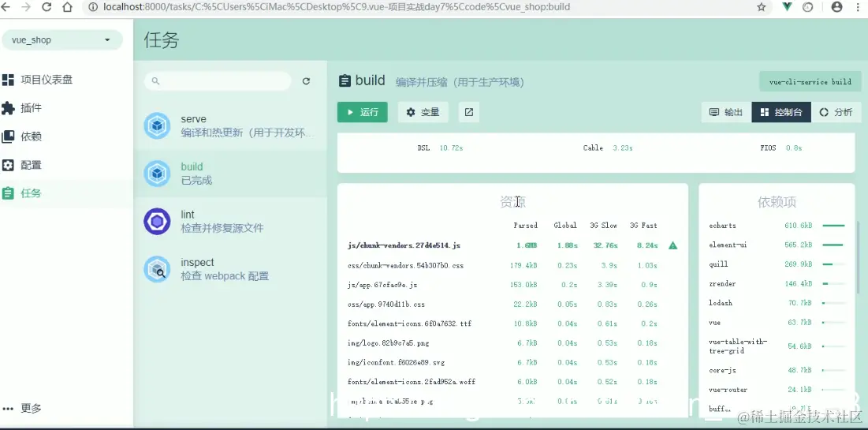Click the clipboard icon beside build title
Image resolution: width=868 pixels, height=430 pixels.
tap(345, 81)
